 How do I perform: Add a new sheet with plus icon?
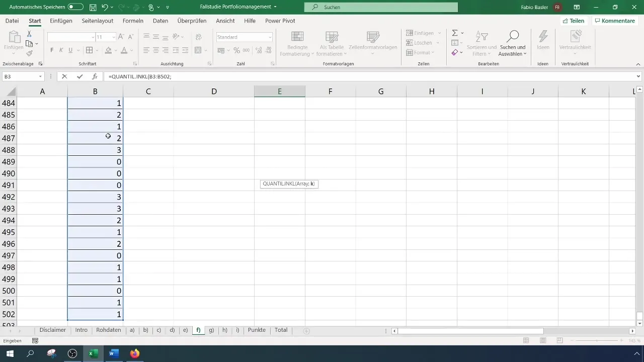point(306,330)
